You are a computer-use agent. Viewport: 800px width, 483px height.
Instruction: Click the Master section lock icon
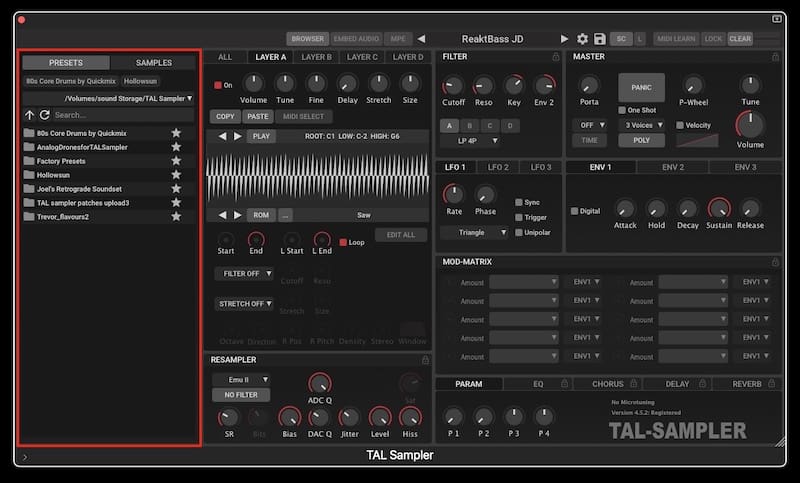click(x=775, y=57)
